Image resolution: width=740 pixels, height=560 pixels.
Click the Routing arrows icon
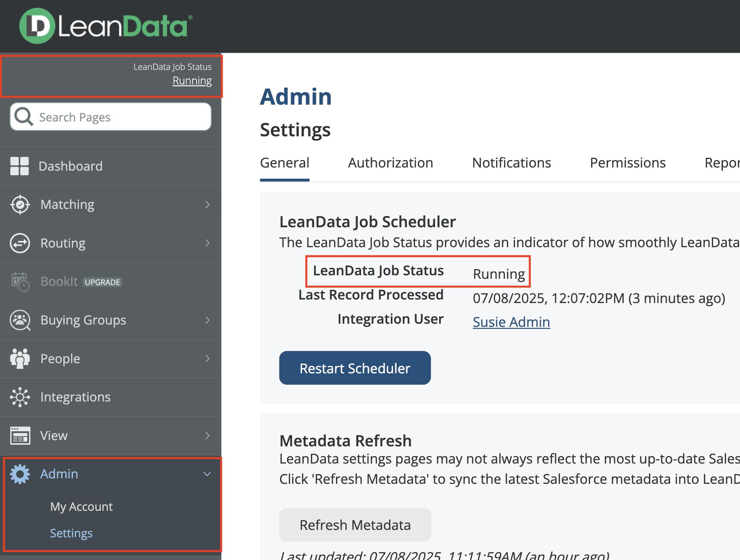click(x=20, y=243)
